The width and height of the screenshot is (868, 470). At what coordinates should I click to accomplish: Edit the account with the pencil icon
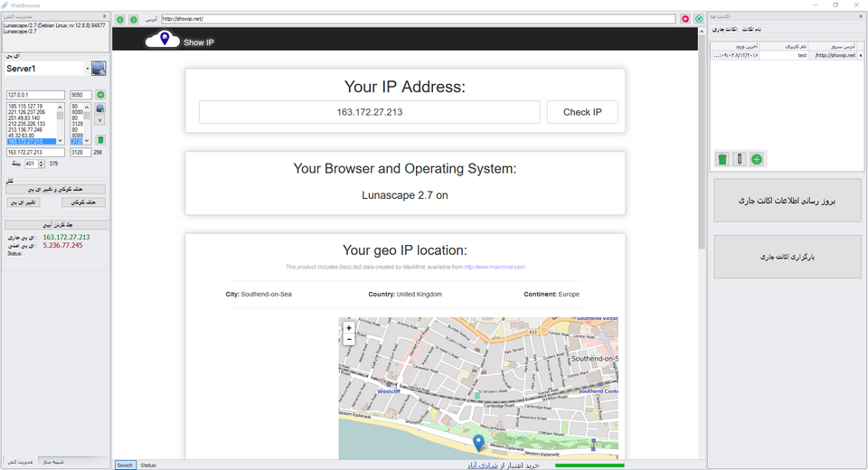click(740, 159)
